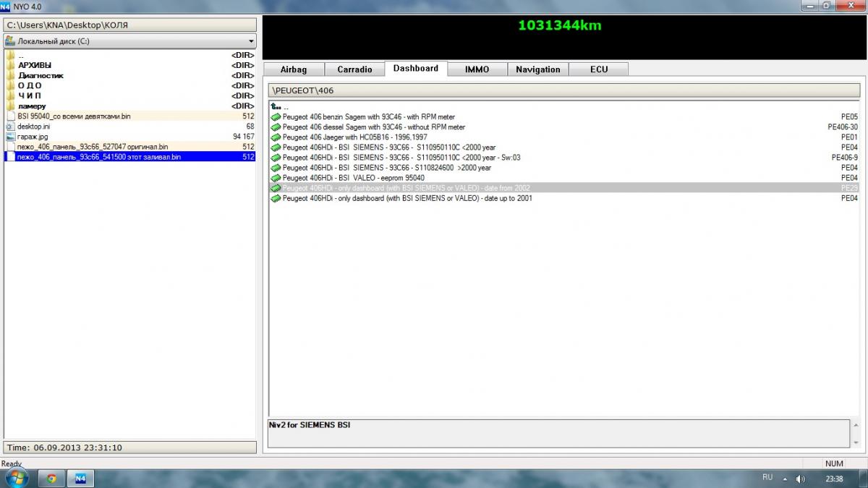
Task: Open the Navigation tab
Action: pyautogui.click(x=538, y=69)
